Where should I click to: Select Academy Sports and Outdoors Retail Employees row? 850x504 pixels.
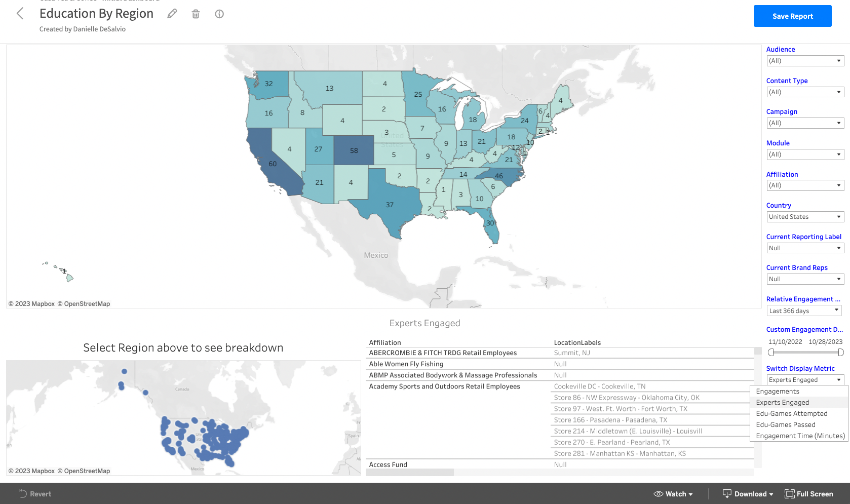click(x=444, y=386)
